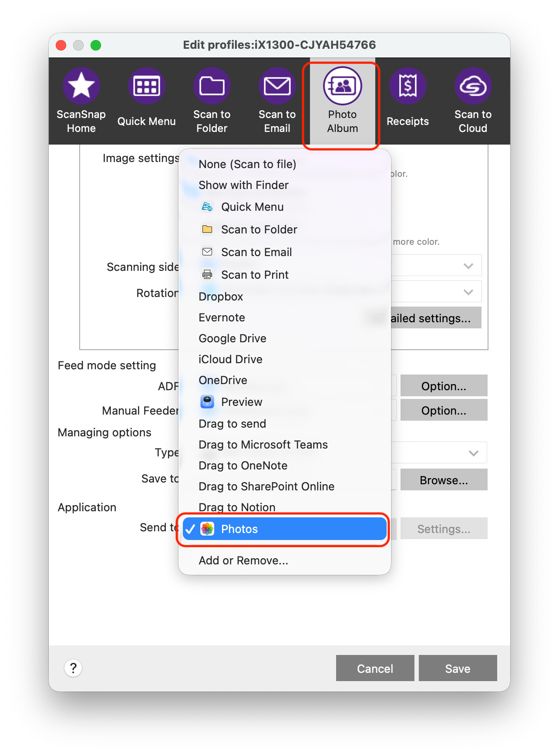Image resolution: width=559 pixels, height=756 pixels.
Task: Click the Photo Album profile icon
Action: (x=343, y=86)
